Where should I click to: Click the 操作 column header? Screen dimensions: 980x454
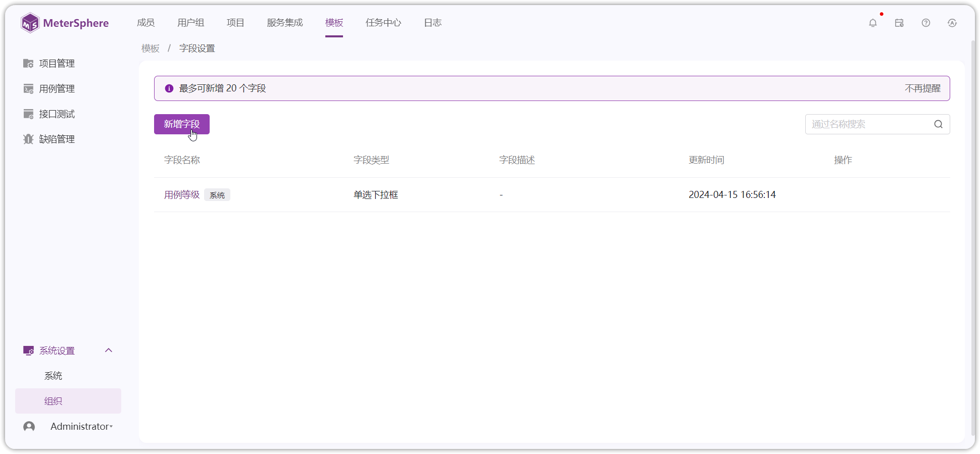[x=843, y=160]
